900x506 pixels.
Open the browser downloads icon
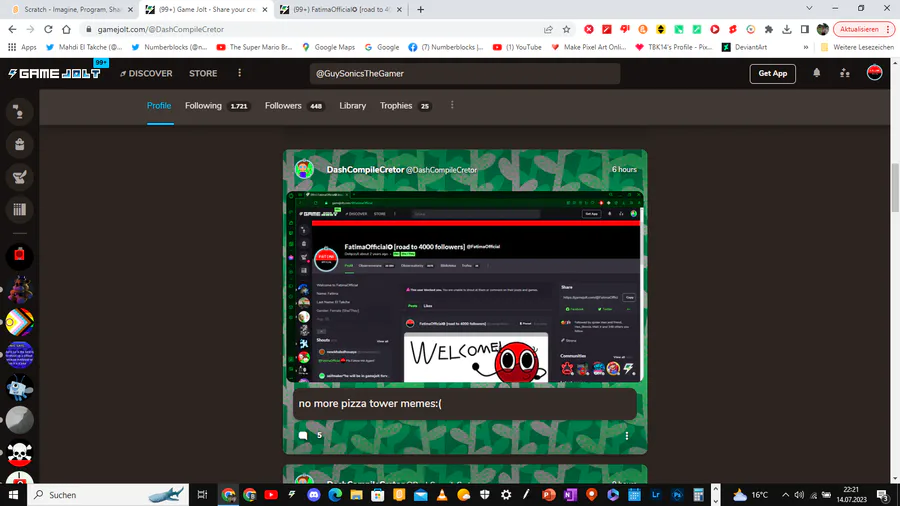click(787, 29)
